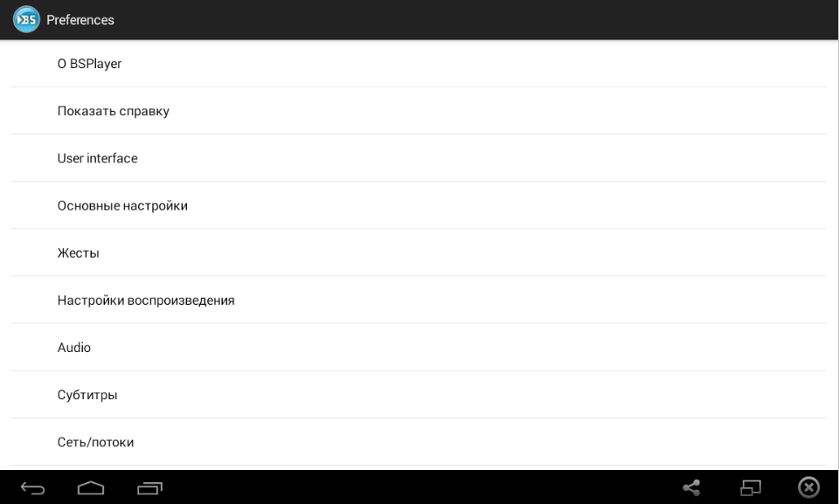Open the recent apps switcher
This screenshot has width=839, height=504.
[149, 488]
